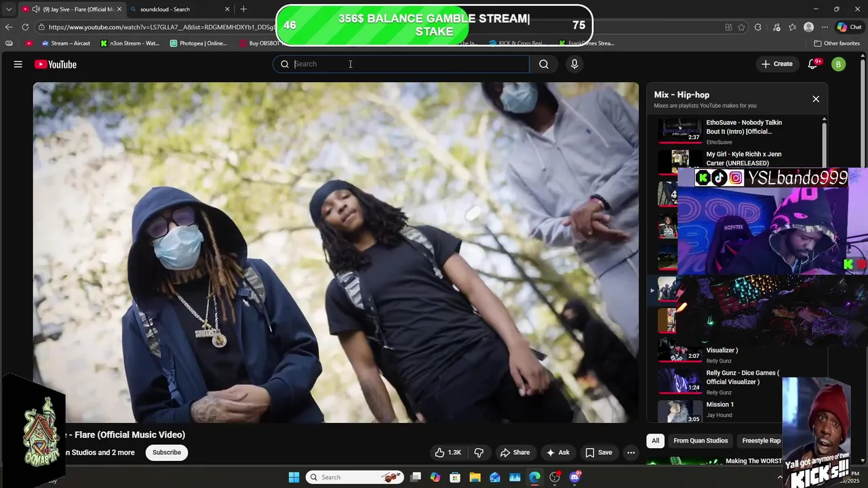Select the Freestyle Rap chip
Screen dimensions: 868x488
[x=761, y=441]
